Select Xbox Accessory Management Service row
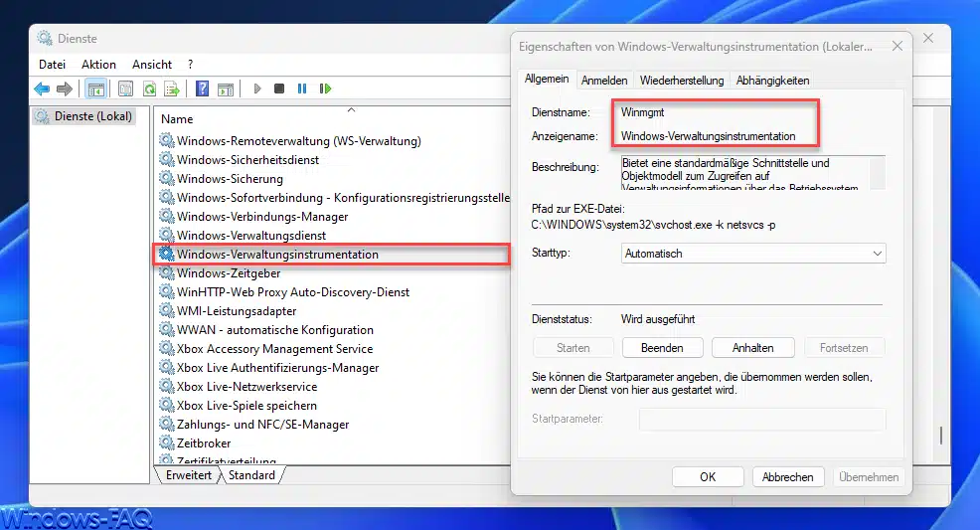The width and height of the screenshot is (980, 530). coord(274,349)
